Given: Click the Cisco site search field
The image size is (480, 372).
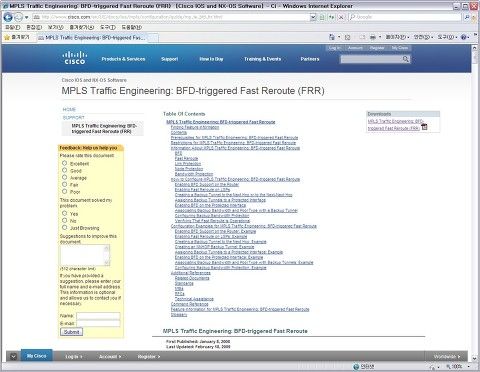Looking at the screenshot, I should point(371,59).
